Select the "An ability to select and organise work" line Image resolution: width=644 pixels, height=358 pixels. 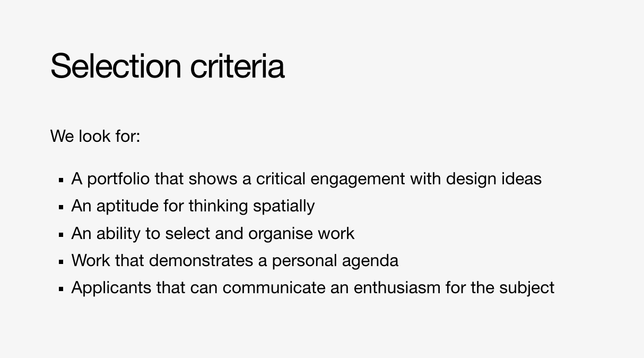tap(213, 233)
